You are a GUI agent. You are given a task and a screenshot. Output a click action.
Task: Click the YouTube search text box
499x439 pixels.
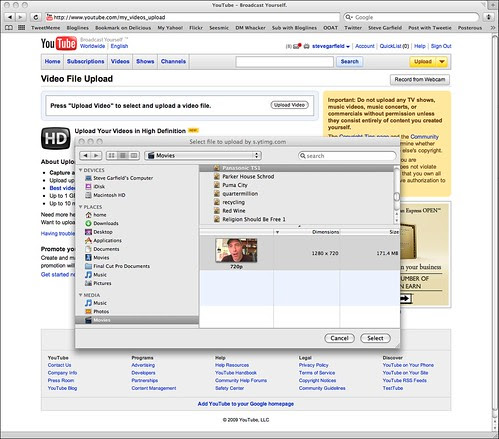coord(284,62)
